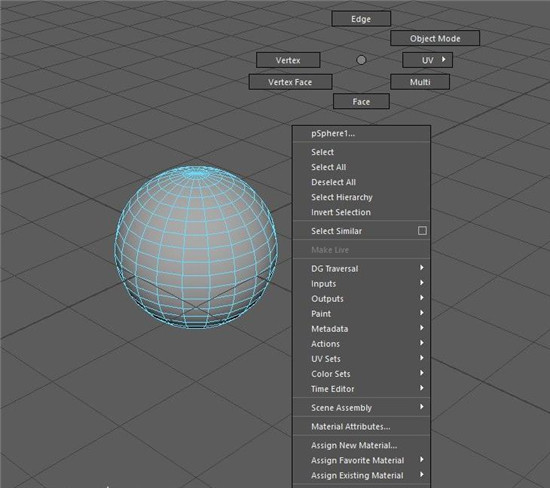Image resolution: width=550 pixels, height=488 pixels.
Task: Expand Actions submenu
Action: (362, 344)
